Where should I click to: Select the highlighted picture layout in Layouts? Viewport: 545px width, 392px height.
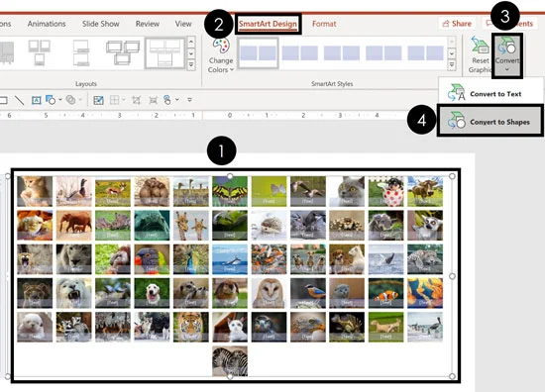pyautogui.click(x=164, y=53)
